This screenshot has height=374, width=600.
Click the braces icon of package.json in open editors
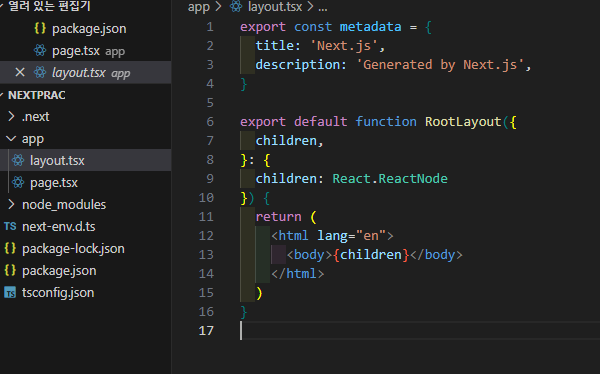[40, 28]
